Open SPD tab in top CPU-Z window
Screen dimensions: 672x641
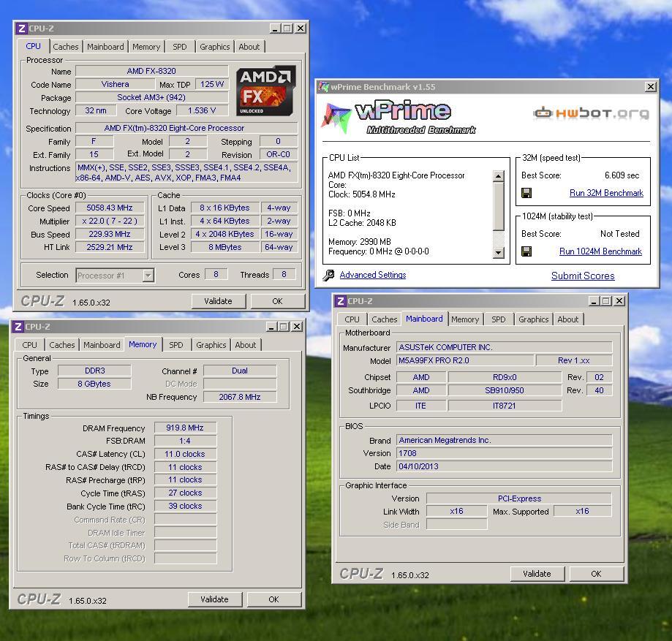click(180, 47)
